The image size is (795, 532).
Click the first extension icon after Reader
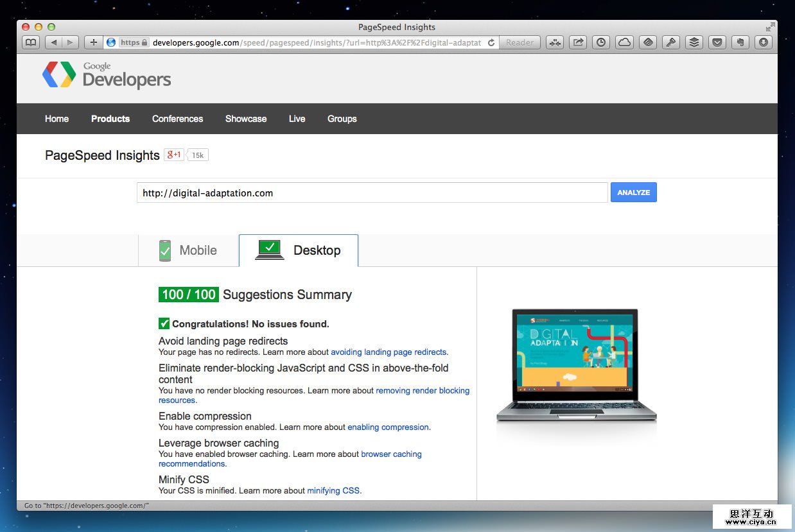(555, 42)
